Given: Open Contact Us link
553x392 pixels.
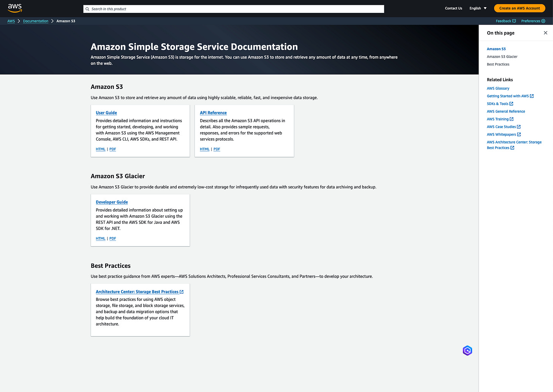Looking at the screenshot, I should coord(453,8).
